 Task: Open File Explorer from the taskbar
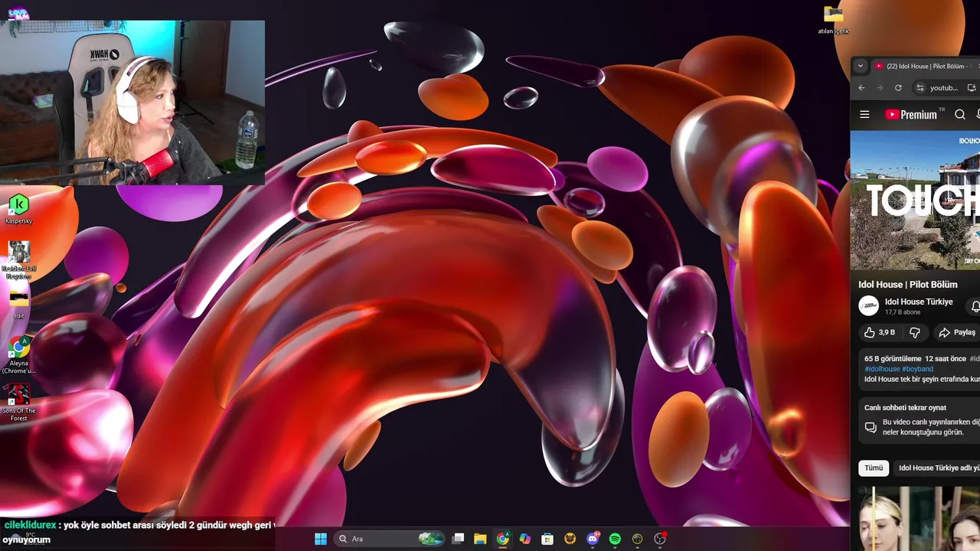[x=480, y=539]
